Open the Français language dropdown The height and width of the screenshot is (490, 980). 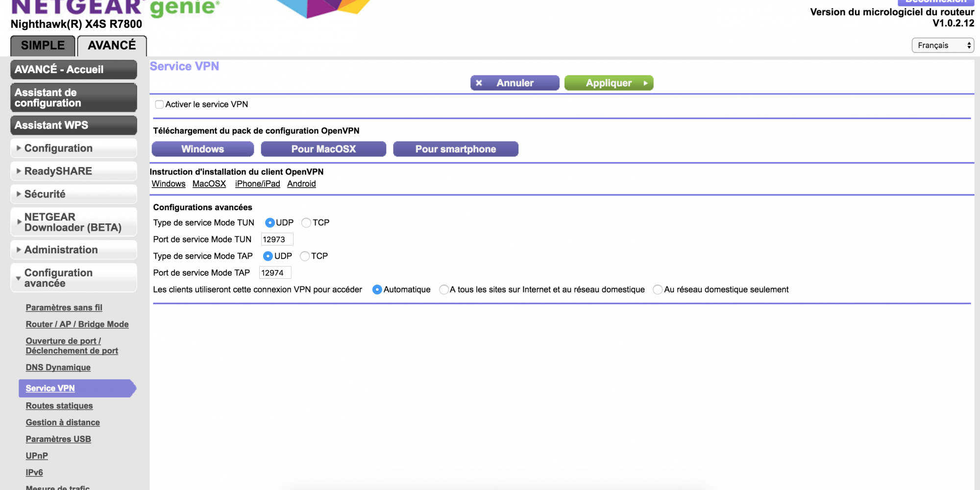(x=943, y=45)
